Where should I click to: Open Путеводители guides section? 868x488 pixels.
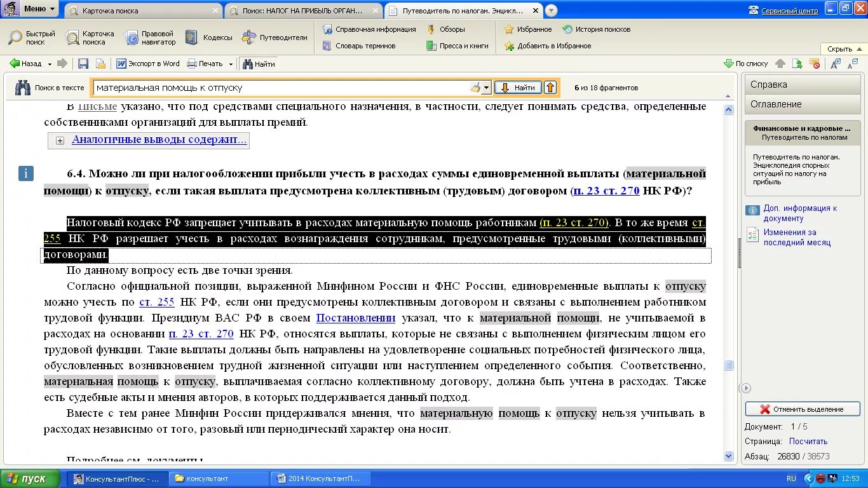point(275,37)
